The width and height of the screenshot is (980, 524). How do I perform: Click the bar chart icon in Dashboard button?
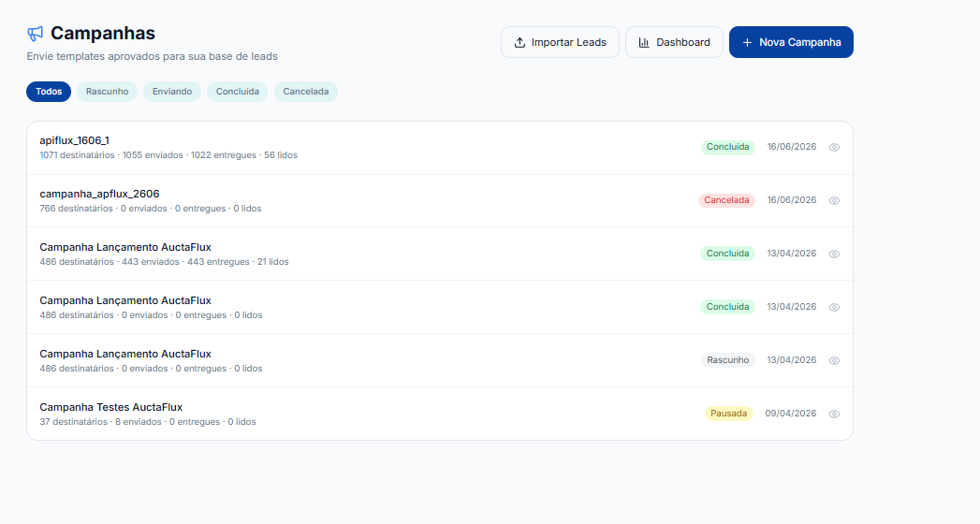(x=644, y=42)
